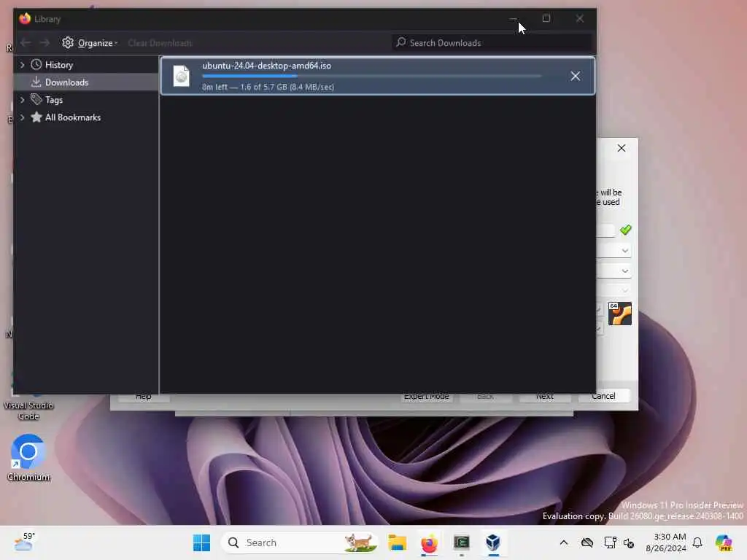The width and height of the screenshot is (747, 560).
Task: Click the taskbar Search box
Action: tap(299, 542)
